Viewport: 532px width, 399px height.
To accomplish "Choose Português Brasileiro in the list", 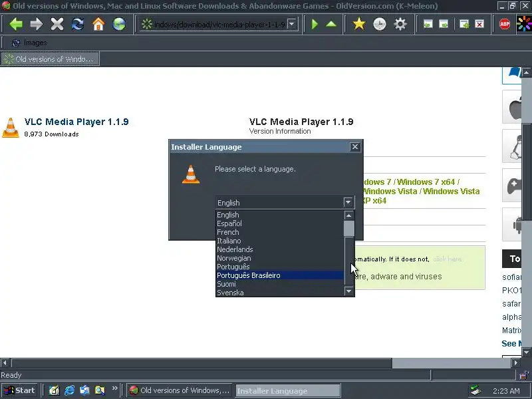I will [280, 275].
